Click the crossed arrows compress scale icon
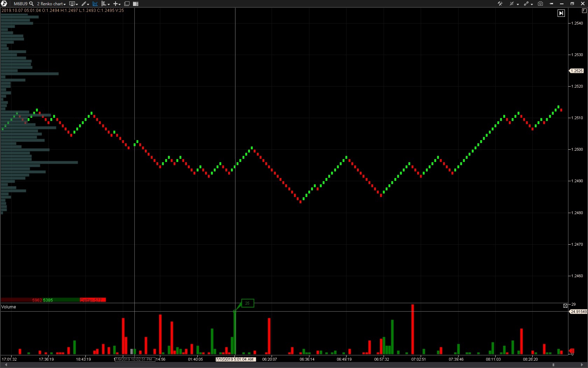This screenshot has width=588, height=368. (x=512, y=4)
